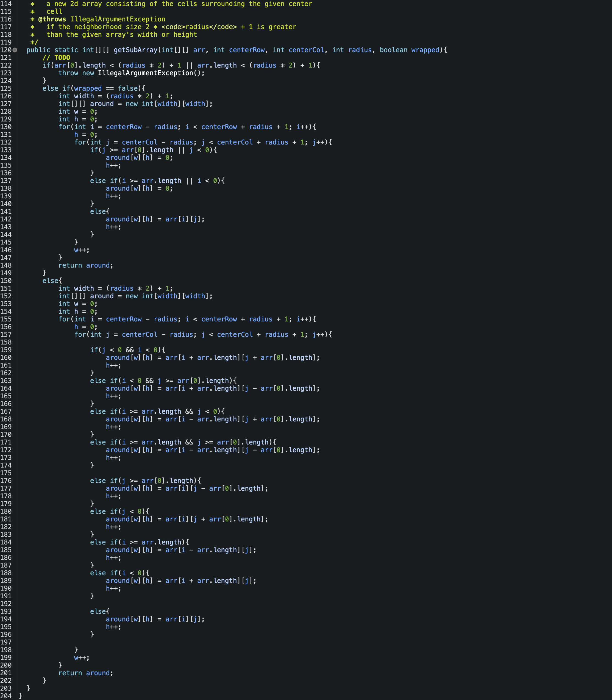Viewport: 612px width, 700px height.
Task: Place cursor on 'w++;' at line 199
Action: point(82,657)
